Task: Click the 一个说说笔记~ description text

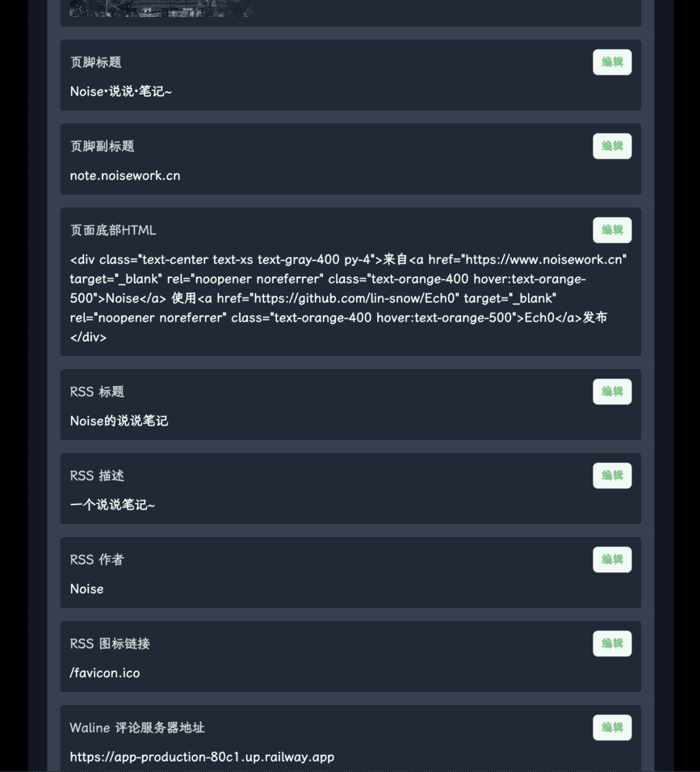Action: [x=112, y=505]
